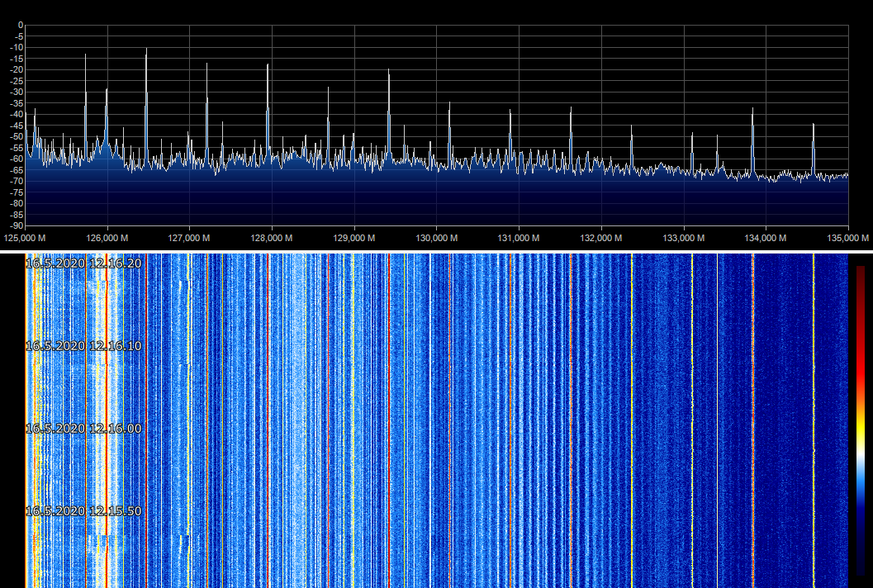
Task: Click the 126,000 M frequency axis label
Action: [107, 238]
